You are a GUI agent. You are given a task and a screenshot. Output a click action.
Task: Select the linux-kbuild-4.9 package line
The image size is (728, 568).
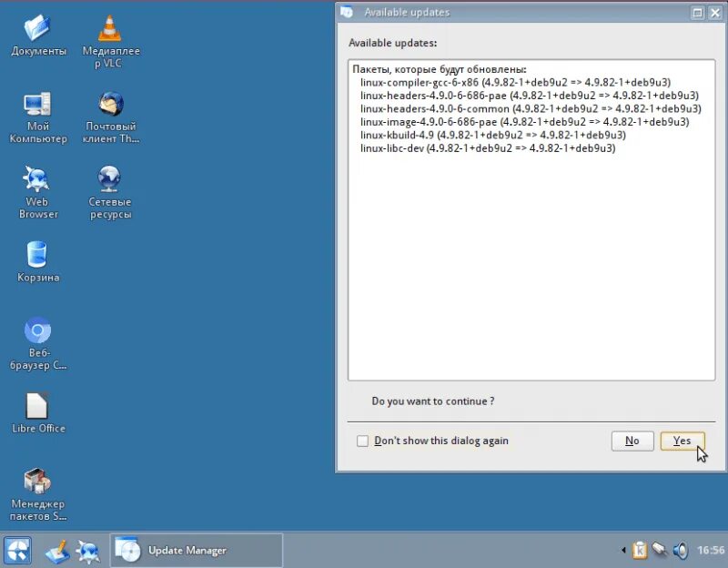tap(493, 135)
